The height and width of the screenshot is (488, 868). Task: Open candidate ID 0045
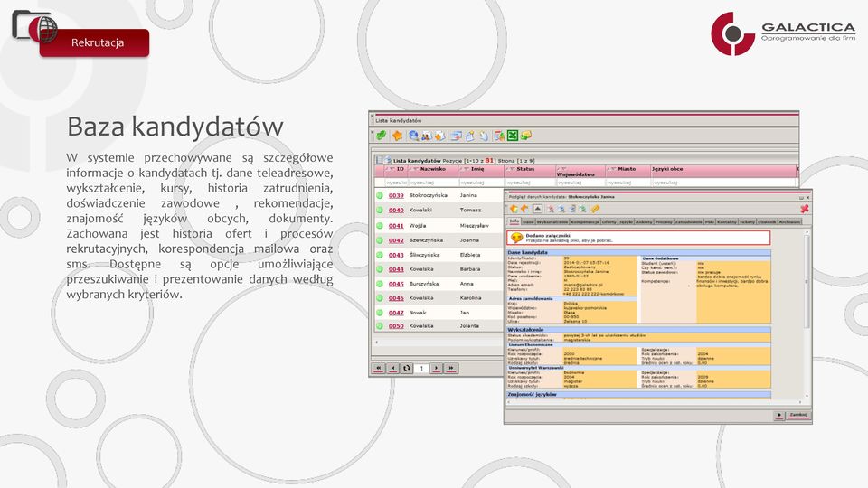click(x=396, y=284)
